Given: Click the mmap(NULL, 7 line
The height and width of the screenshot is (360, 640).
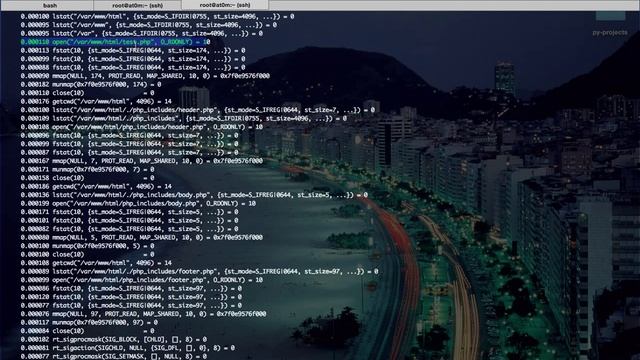Looking at the screenshot, I should click(142, 161).
